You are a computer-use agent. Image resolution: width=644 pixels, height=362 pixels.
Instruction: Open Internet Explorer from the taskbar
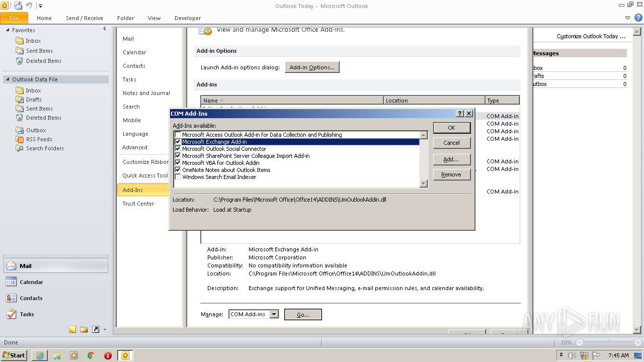(40, 355)
